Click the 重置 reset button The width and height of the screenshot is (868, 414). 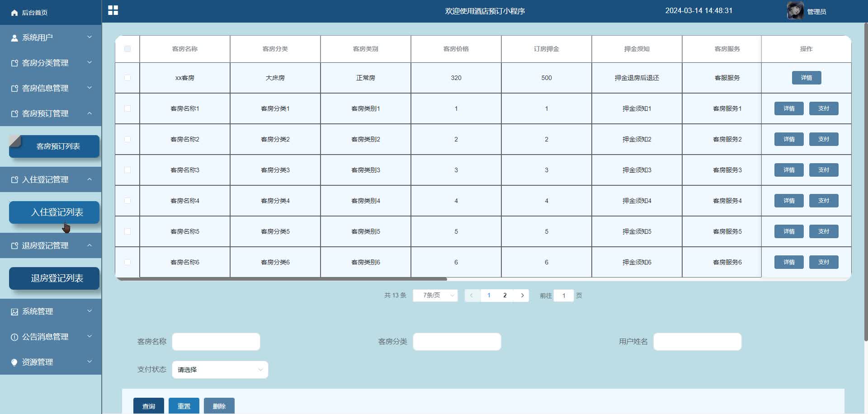(184, 406)
